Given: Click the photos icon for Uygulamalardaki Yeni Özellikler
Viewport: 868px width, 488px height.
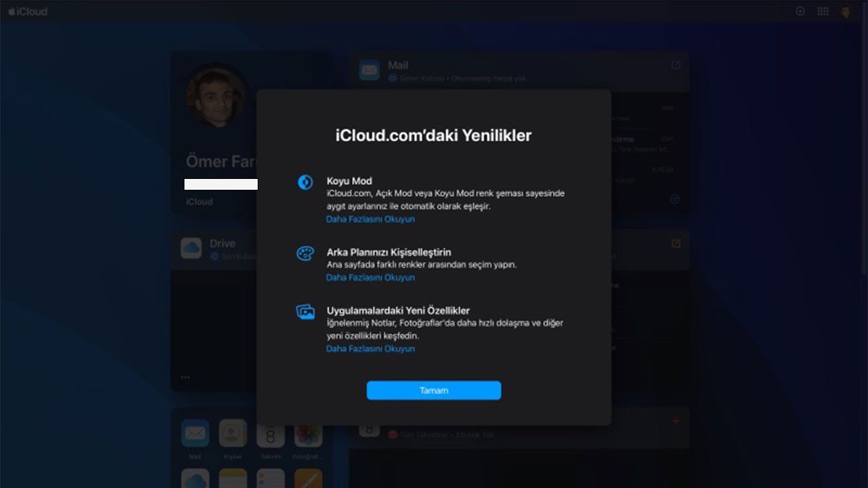Looking at the screenshot, I should pos(305,312).
